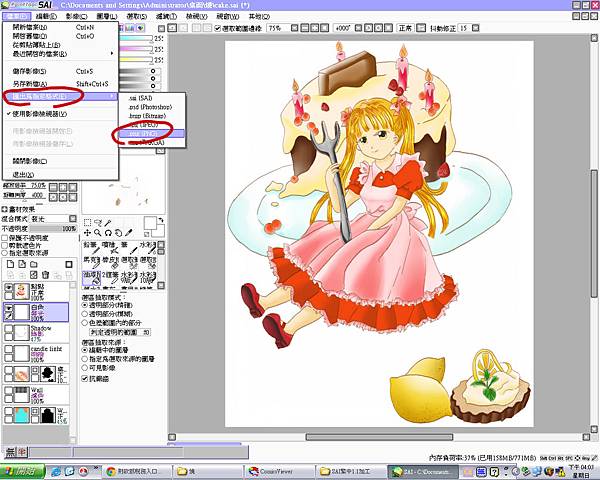Open the 編輯(E) menu
Screen dimensions: 600x480
coord(46,16)
